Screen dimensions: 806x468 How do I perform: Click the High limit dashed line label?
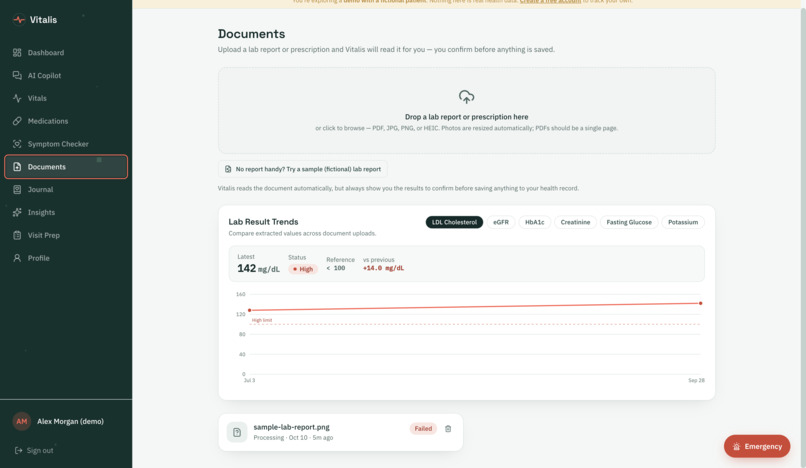[x=262, y=320]
